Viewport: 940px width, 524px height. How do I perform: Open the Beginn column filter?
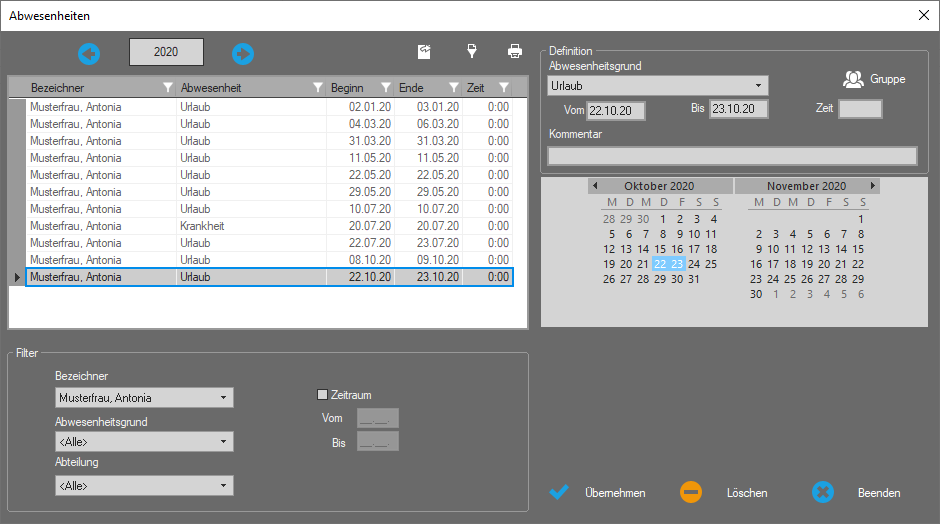point(385,88)
